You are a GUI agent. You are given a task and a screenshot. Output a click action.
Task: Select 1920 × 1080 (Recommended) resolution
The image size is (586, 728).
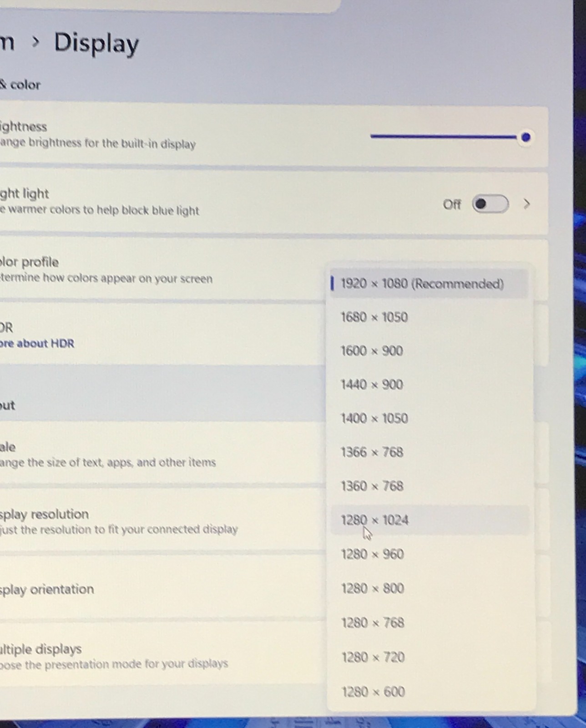click(x=429, y=284)
